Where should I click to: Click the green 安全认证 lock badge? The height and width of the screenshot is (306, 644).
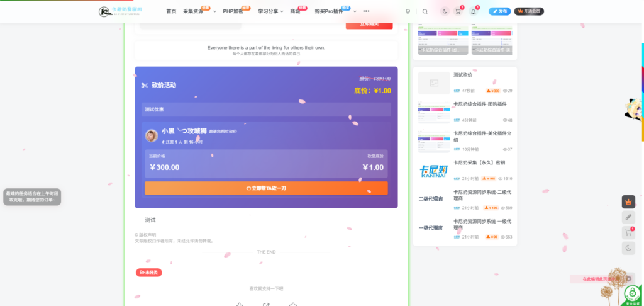coord(633,295)
